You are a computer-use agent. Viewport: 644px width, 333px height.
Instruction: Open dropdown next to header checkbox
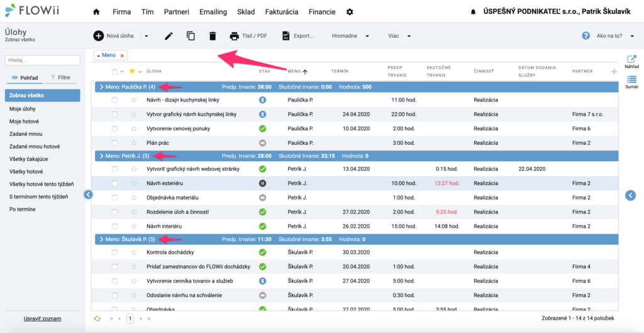(x=121, y=72)
